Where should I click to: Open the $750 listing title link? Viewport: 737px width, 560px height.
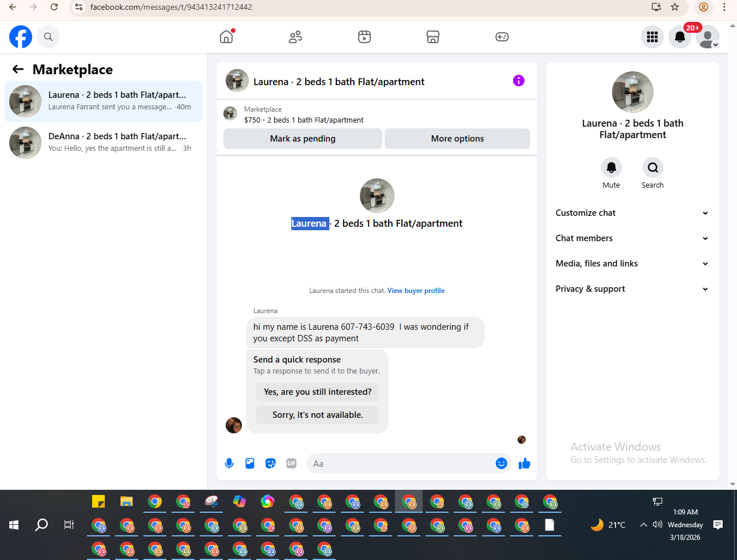click(304, 120)
